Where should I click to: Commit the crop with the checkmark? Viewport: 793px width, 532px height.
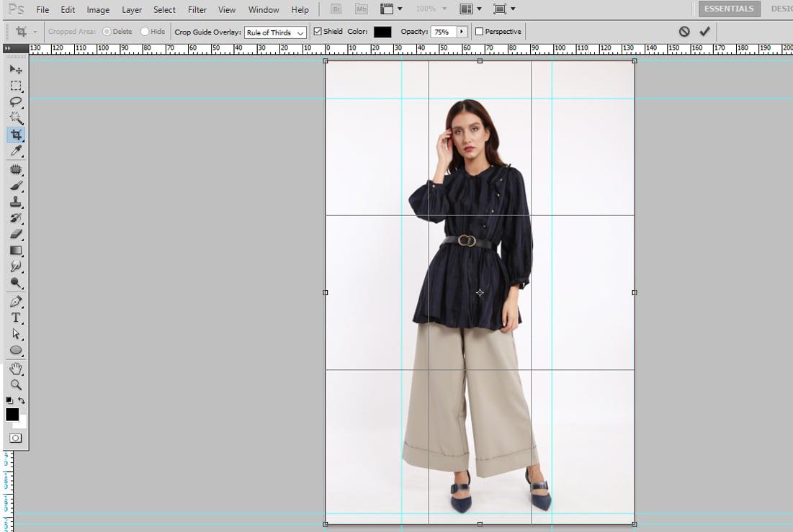point(704,31)
